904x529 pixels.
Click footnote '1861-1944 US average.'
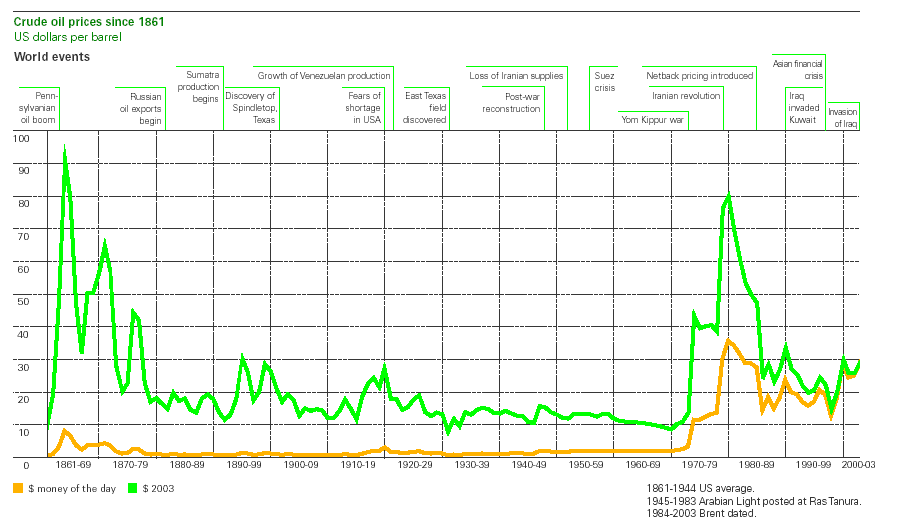coord(700,489)
